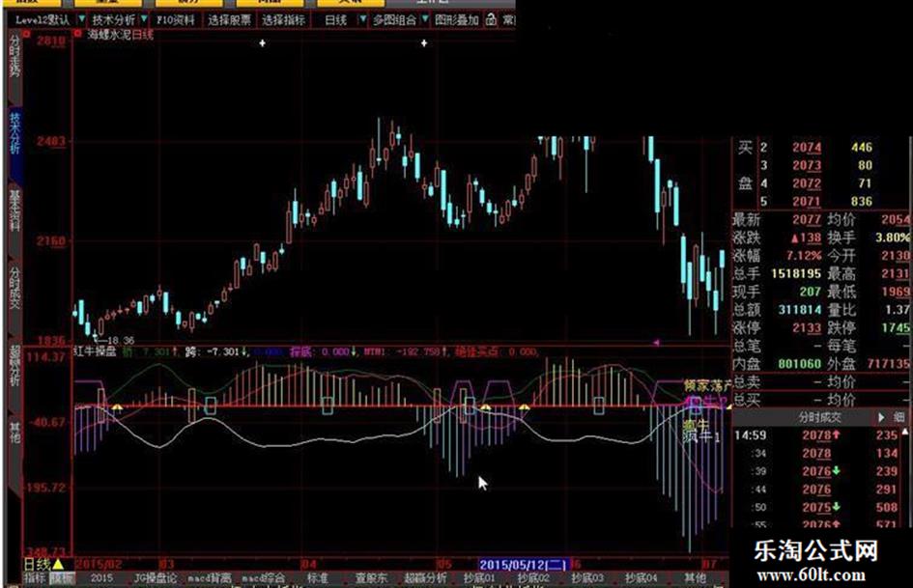
Task: Click the 换手 3.80% value
Action: [x=892, y=238]
